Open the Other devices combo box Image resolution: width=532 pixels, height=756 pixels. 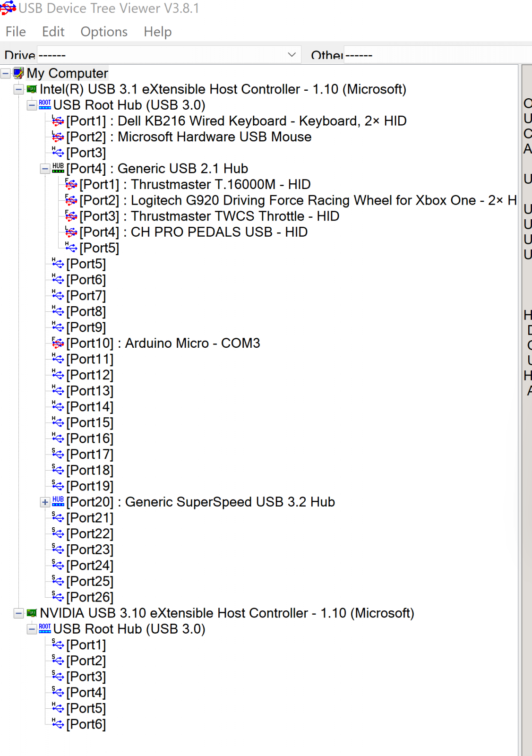[x=438, y=55]
